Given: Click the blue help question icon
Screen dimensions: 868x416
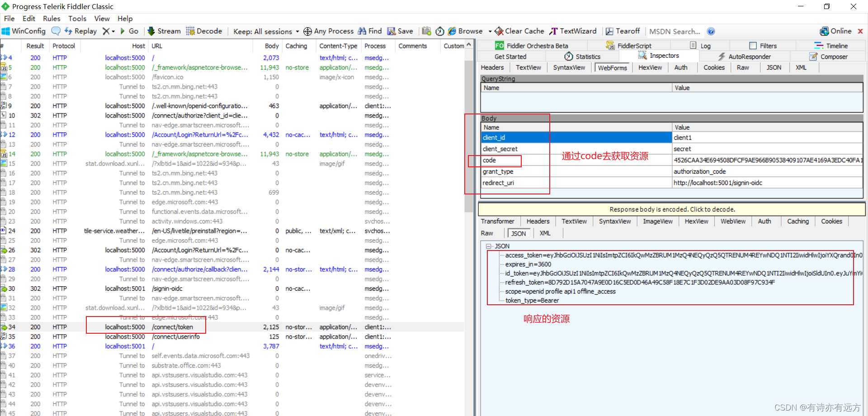Looking at the screenshot, I should pyautogui.click(x=711, y=31).
